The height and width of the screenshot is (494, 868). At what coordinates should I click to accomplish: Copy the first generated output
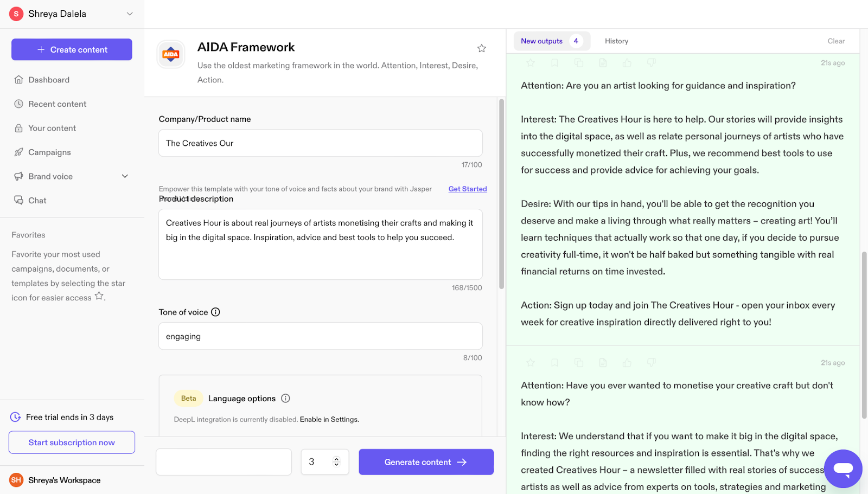579,63
